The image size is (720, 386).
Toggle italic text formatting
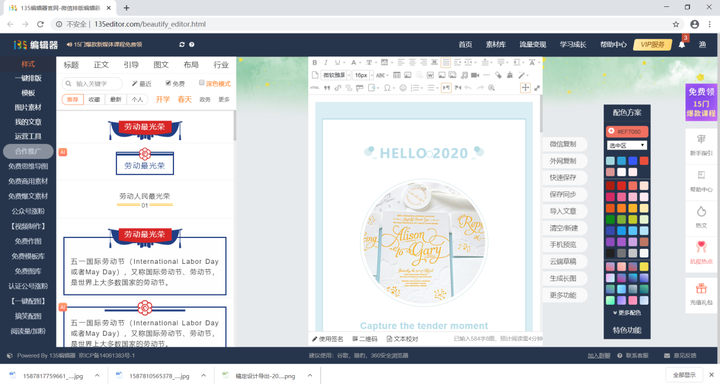326,62
